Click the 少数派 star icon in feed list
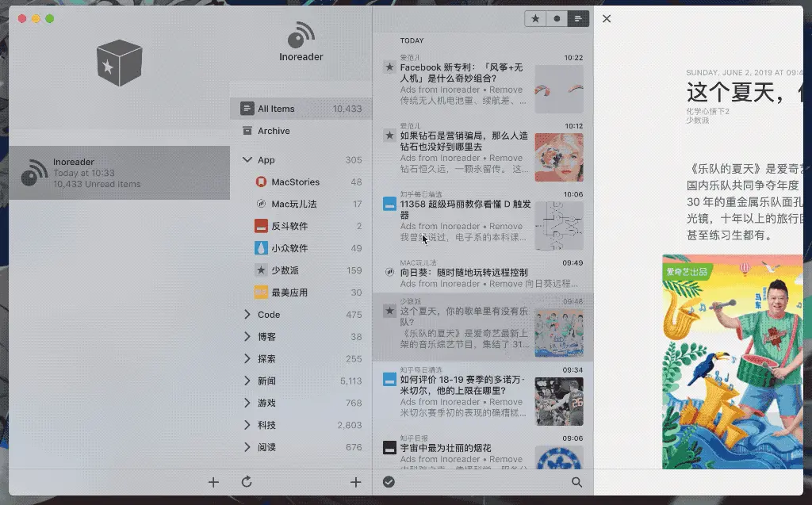The width and height of the screenshot is (812, 505). pyautogui.click(x=261, y=270)
